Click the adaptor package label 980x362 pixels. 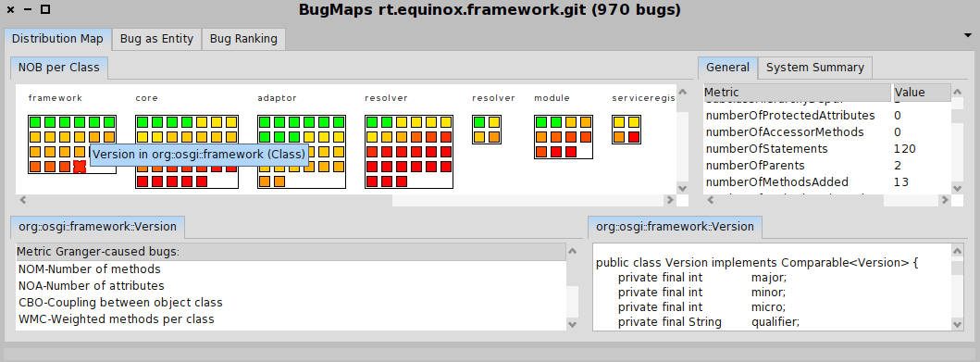[277, 98]
